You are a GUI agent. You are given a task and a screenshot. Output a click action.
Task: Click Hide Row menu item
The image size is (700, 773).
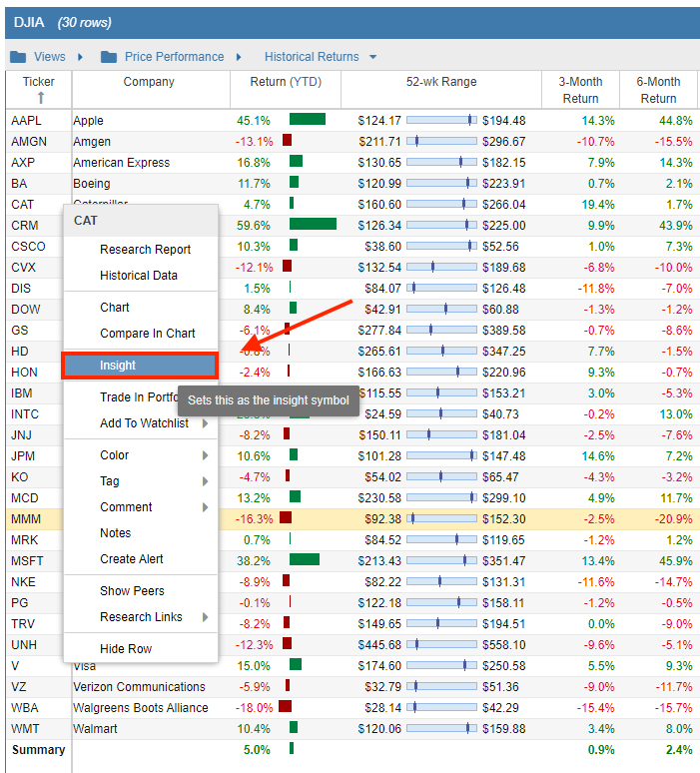[126, 649]
